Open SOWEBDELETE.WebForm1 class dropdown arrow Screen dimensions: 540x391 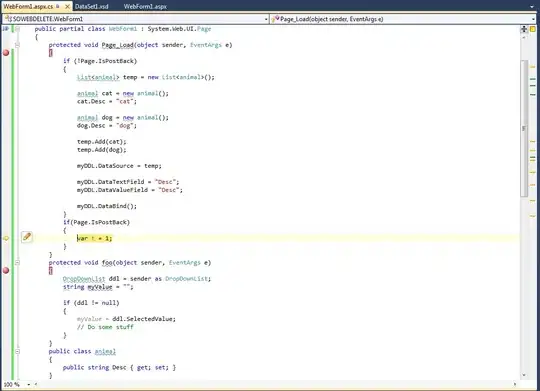pyautogui.click(x=266, y=19)
